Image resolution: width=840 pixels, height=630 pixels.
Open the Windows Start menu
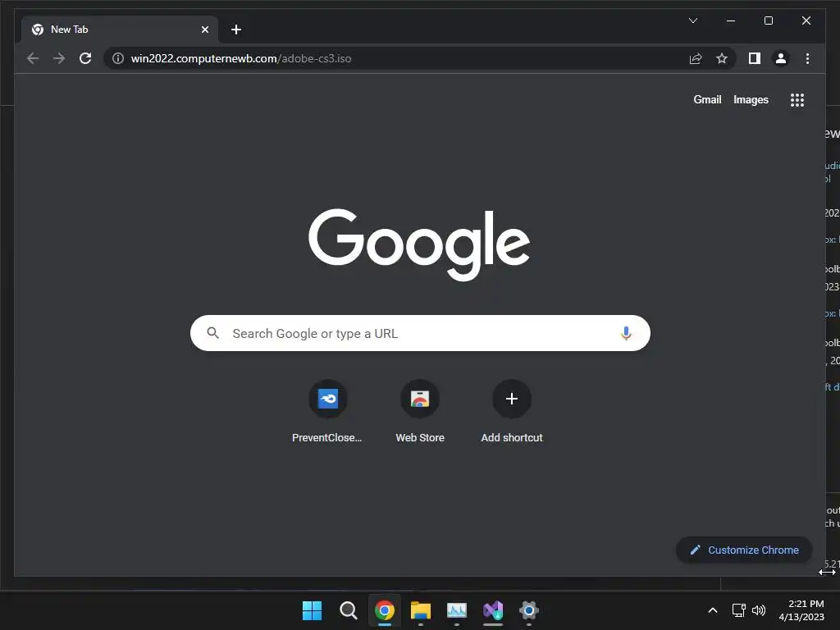point(312,610)
